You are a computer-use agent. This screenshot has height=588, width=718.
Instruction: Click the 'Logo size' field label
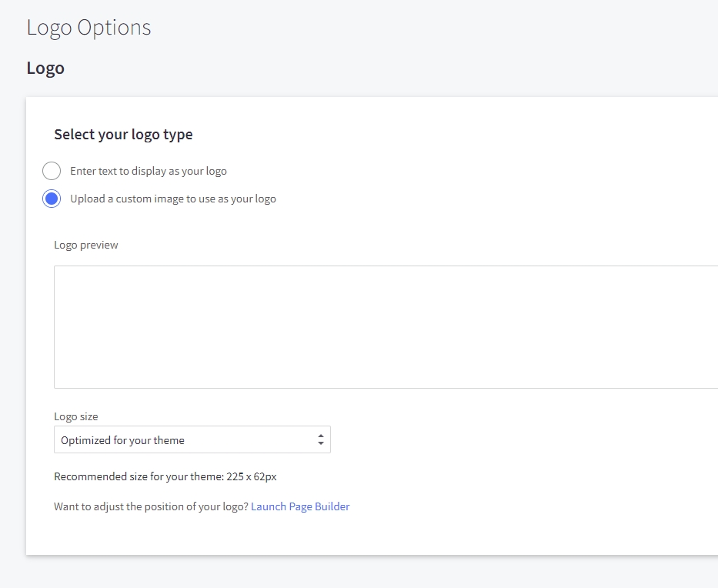[76, 416]
